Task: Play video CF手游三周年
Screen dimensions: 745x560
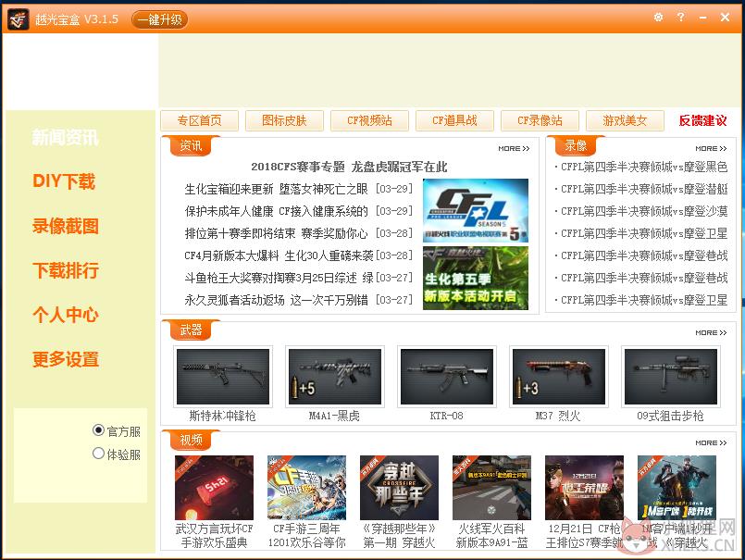Action: pos(307,488)
